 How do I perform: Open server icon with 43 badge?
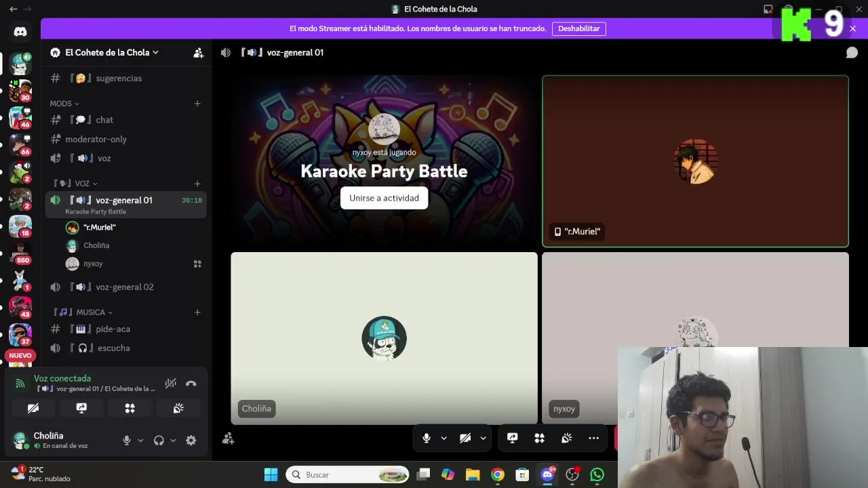20,307
